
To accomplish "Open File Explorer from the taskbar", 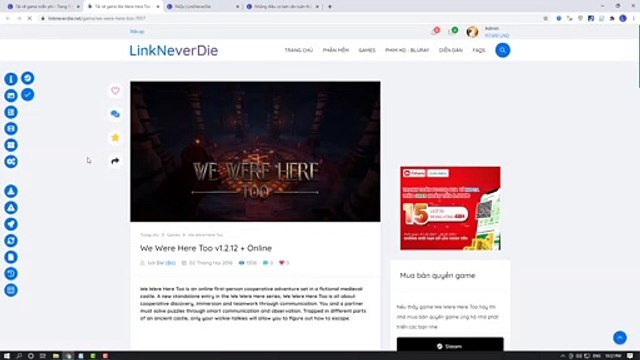I will click(56, 356).
